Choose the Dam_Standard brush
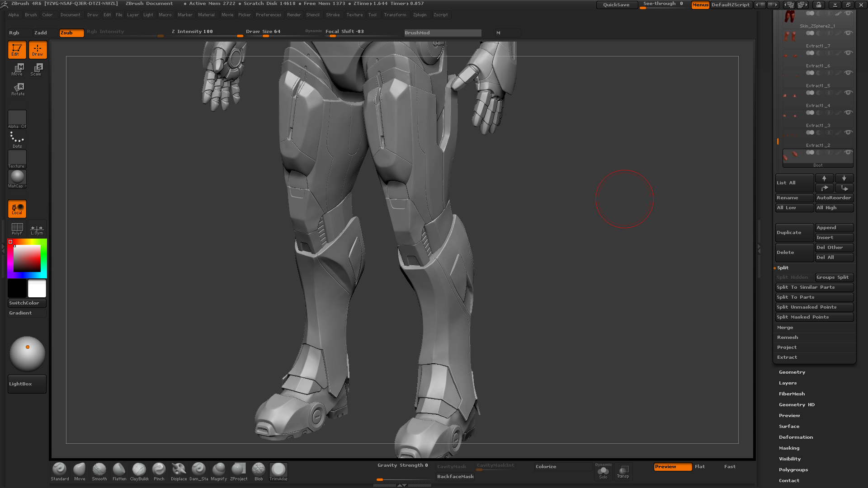 199,472
